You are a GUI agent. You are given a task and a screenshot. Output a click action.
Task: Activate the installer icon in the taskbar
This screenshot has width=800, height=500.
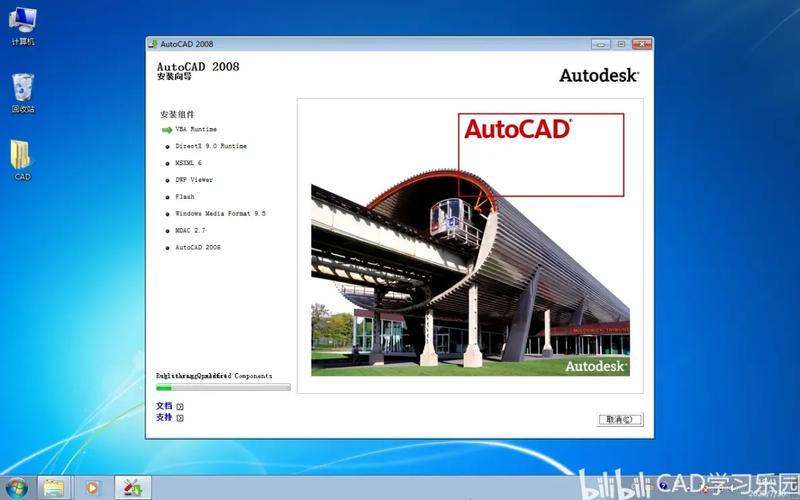coord(133,488)
